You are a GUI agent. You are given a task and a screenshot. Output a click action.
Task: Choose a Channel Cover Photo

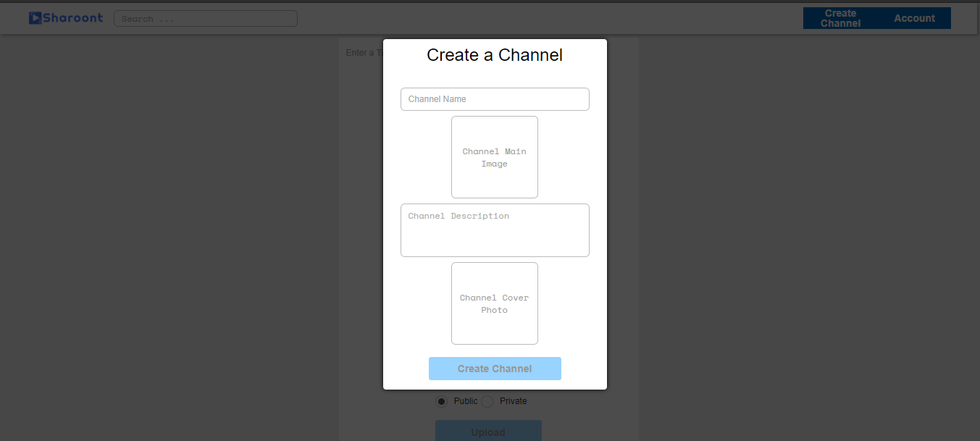(495, 303)
